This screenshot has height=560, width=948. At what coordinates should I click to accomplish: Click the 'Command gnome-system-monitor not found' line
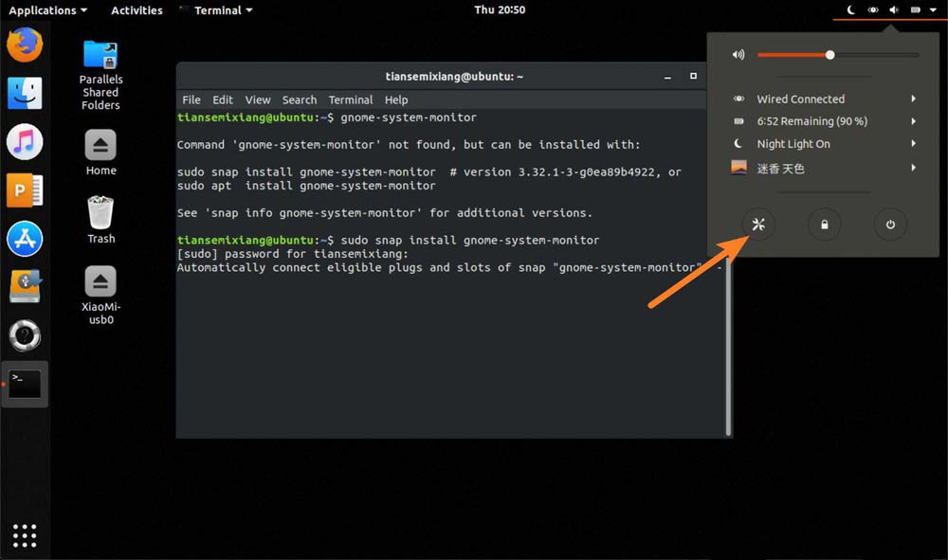[408, 144]
